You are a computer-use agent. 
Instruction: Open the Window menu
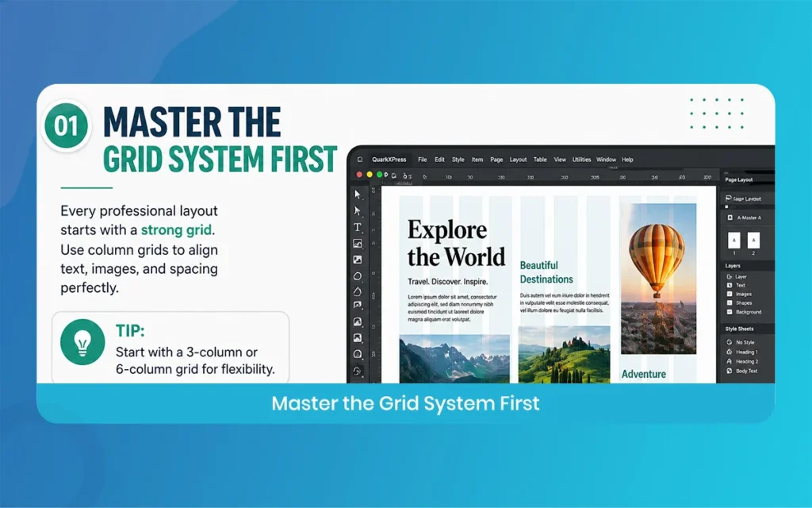[606, 160]
